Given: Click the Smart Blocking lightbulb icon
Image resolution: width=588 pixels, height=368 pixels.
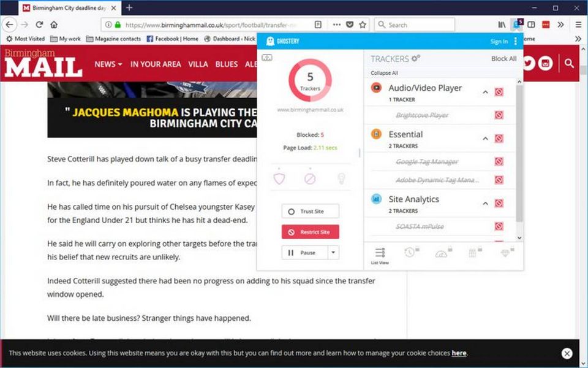Looking at the screenshot, I should pos(342,178).
